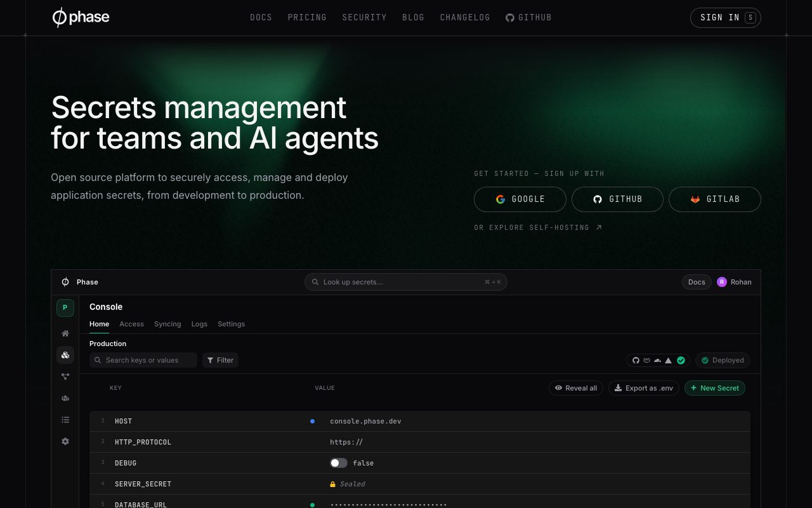The height and width of the screenshot is (508, 812).
Task: Click the green check icon in the Deployed badge
Action: [x=705, y=360]
